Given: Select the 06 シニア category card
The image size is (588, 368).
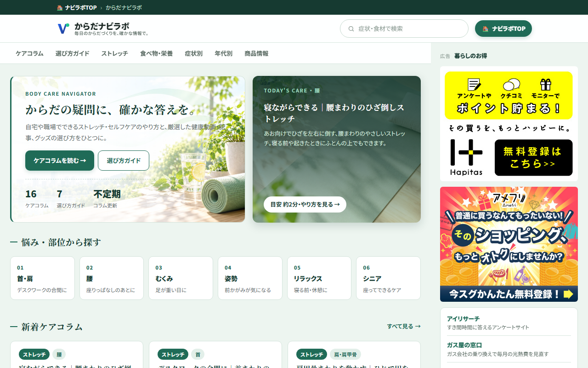Looking at the screenshot, I should click(x=388, y=278).
